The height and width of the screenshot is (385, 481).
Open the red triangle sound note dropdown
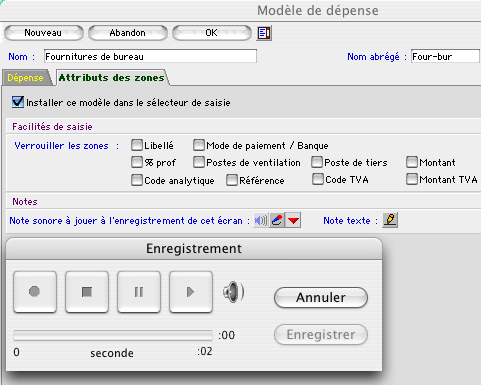pos(293,220)
